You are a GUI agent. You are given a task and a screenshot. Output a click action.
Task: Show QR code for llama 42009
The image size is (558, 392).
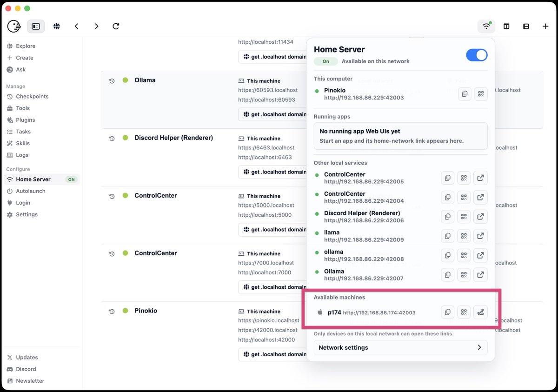coord(464,236)
